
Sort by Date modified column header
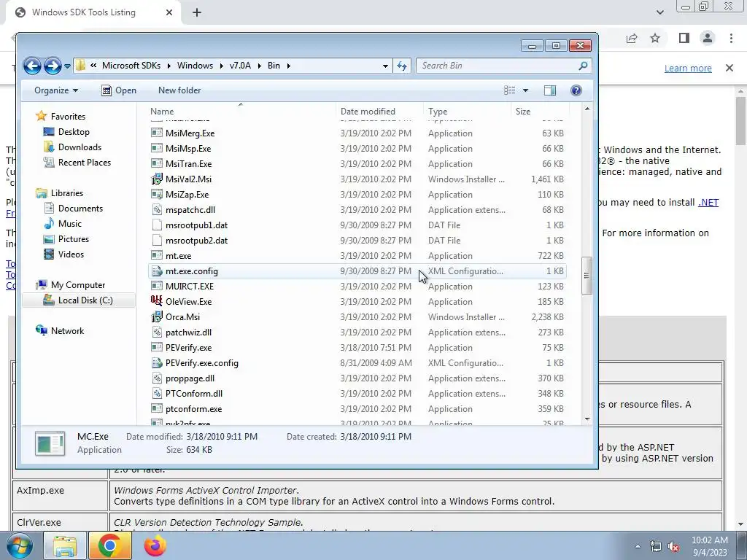click(x=368, y=112)
